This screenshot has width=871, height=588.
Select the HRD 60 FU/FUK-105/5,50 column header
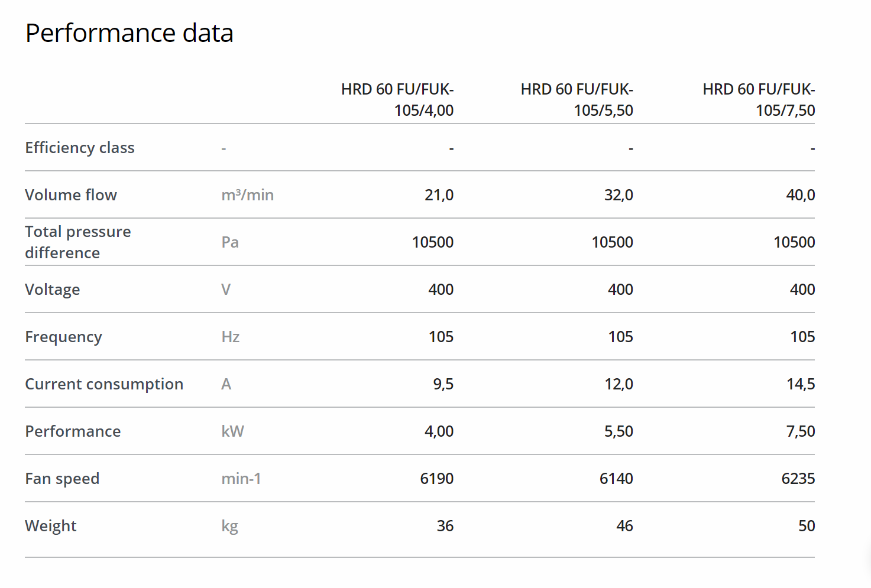pyautogui.click(x=577, y=100)
